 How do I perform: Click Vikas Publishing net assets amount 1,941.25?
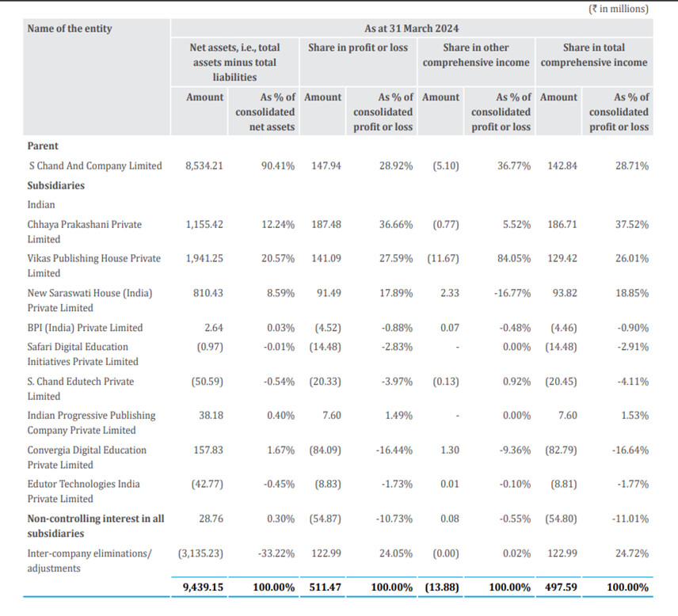pyautogui.click(x=204, y=258)
